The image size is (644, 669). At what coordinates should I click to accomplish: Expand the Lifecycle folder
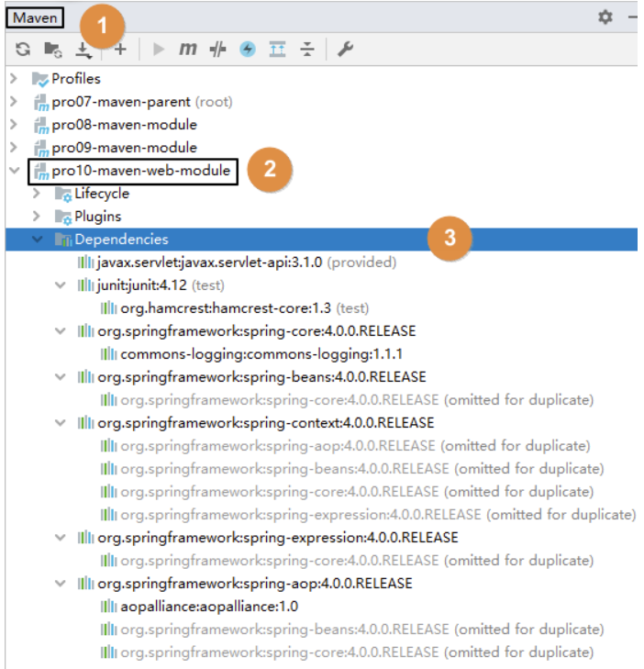pyautogui.click(x=37, y=194)
